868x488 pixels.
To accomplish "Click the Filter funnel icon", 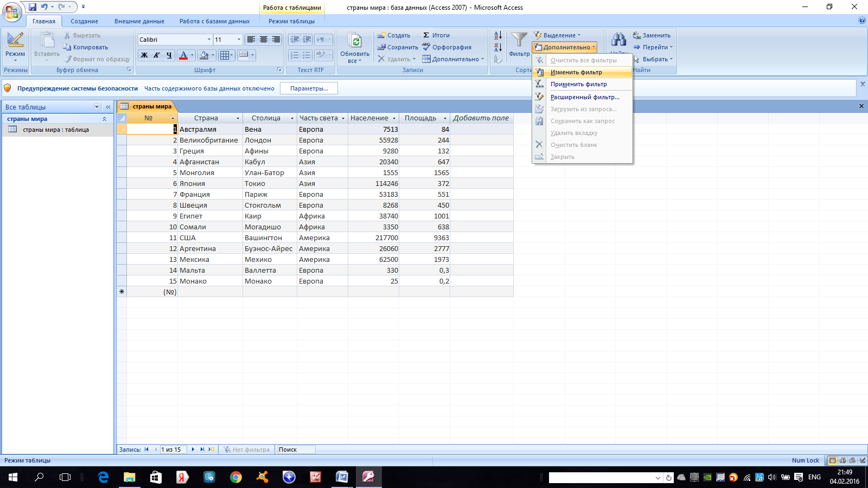I will (x=519, y=40).
